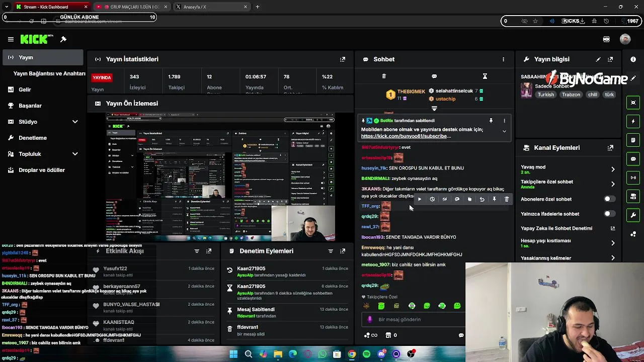Click the hide eye-slash icon on message toolbar
The width and height of the screenshot is (644, 362).
click(x=445, y=199)
